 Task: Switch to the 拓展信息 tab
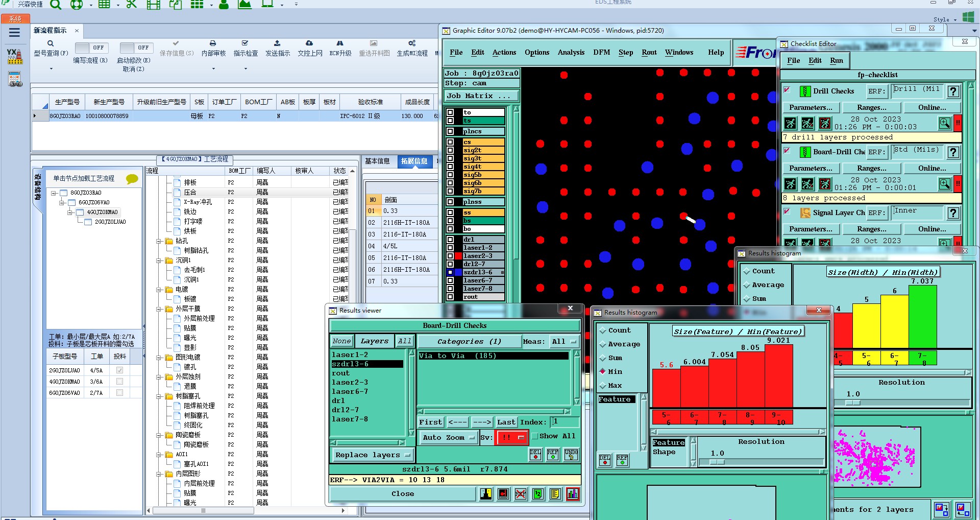click(414, 161)
